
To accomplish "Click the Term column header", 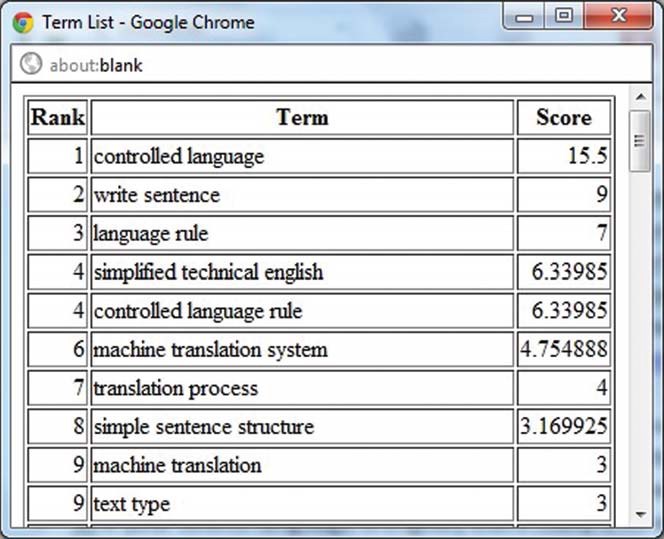I will pos(302,117).
